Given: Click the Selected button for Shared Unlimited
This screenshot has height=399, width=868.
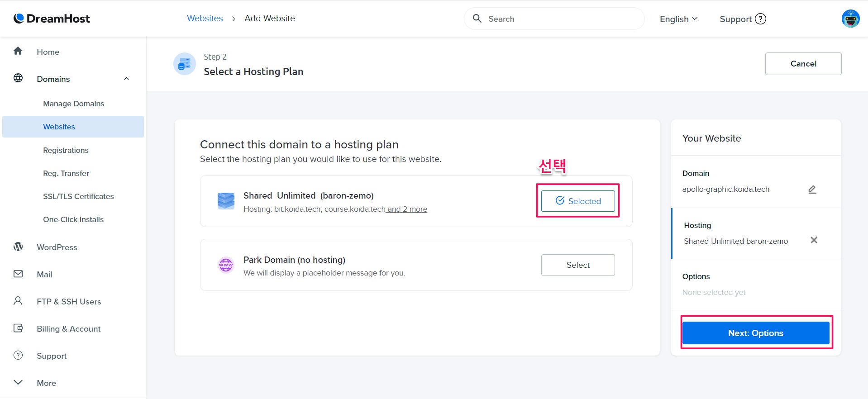Looking at the screenshot, I should point(578,201).
